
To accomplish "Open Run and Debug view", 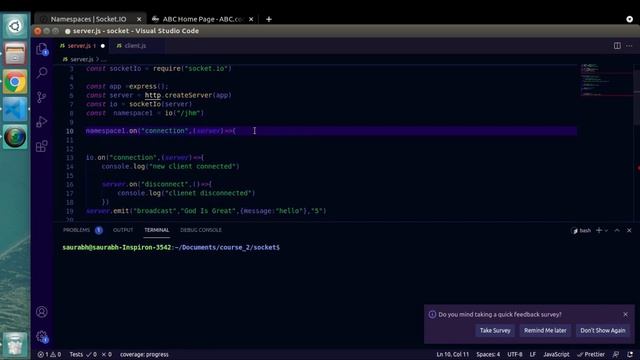I will click(x=42, y=122).
